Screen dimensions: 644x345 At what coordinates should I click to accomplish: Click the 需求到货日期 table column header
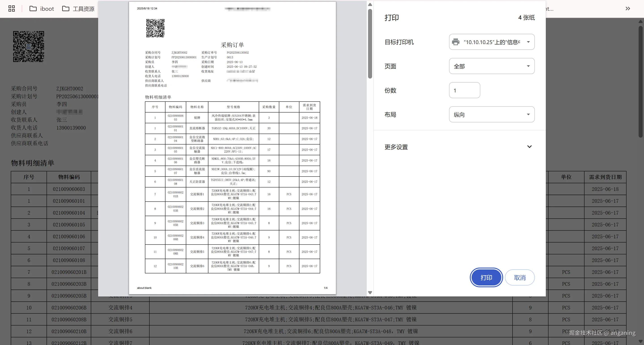tap(605, 177)
